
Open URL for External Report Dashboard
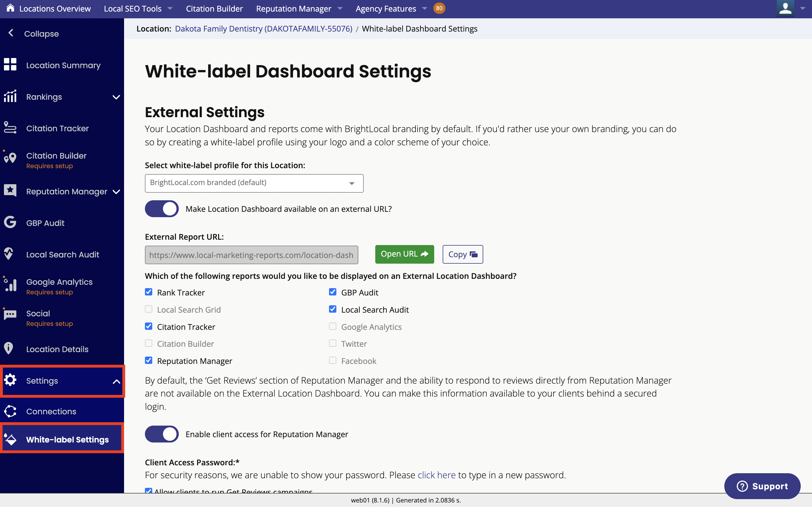coord(405,253)
